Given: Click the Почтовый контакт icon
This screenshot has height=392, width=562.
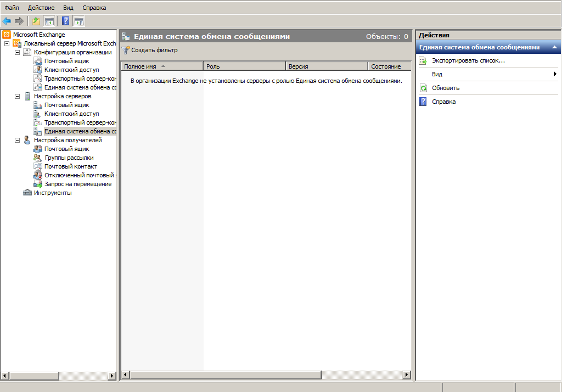Looking at the screenshot, I should click(x=38, y=166).
